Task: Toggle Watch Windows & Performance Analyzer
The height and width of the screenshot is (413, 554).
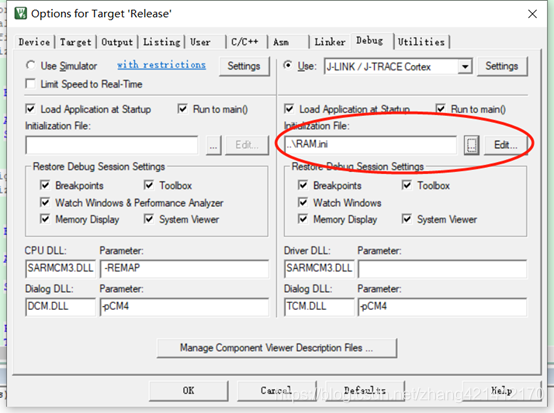Action: click(45, 202)
